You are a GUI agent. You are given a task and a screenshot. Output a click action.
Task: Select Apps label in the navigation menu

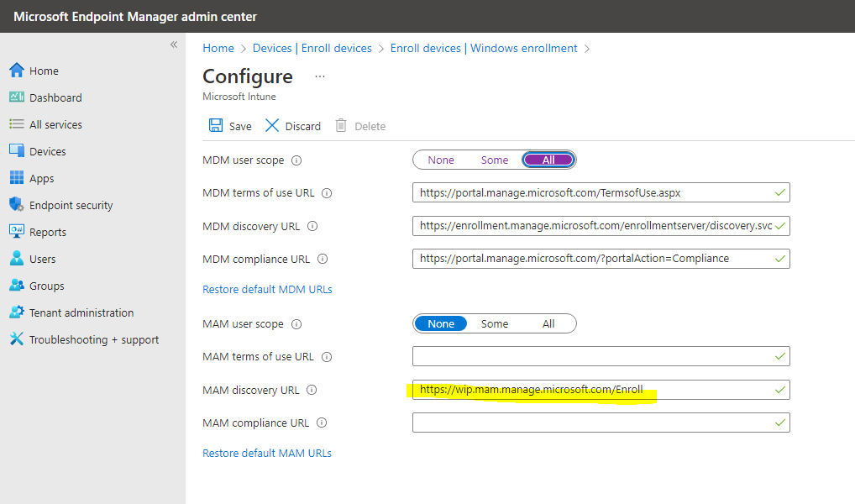pyautogui.click(x=41, y=178)
